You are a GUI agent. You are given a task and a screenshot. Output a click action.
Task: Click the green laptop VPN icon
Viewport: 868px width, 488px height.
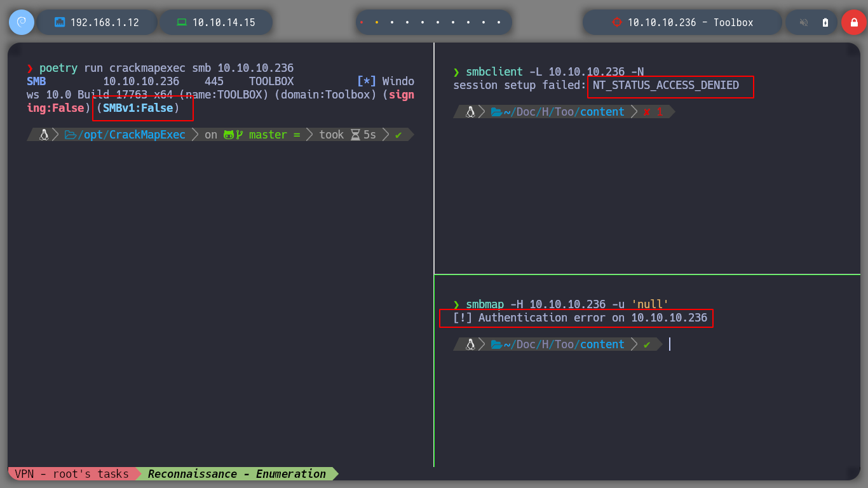(182, 22)
